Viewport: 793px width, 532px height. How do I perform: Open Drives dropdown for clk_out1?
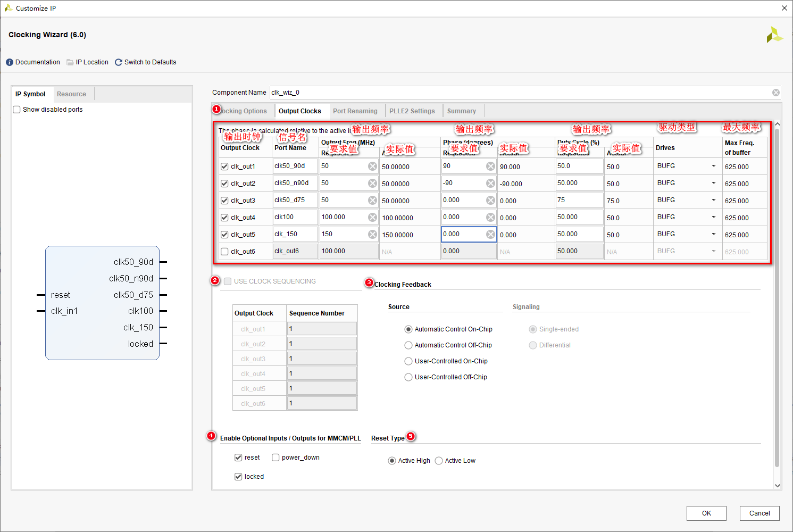(x=713, y=166)
